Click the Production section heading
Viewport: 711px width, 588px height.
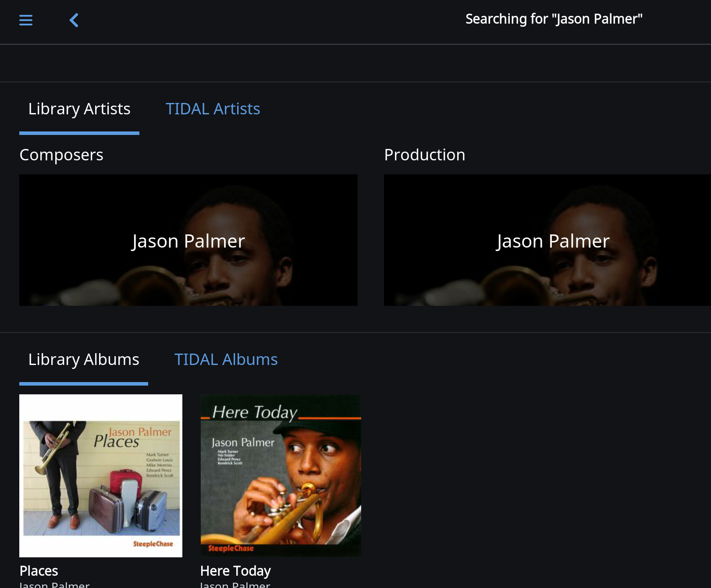[x=424, y=155]
